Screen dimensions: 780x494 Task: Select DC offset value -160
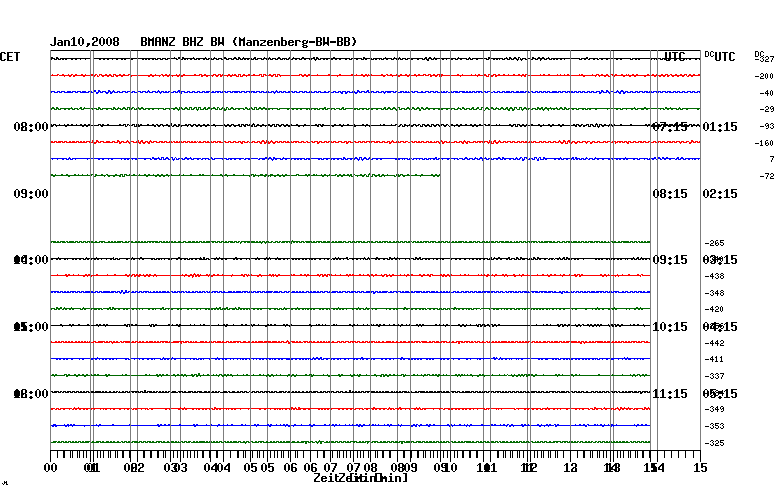pos(764,143)
